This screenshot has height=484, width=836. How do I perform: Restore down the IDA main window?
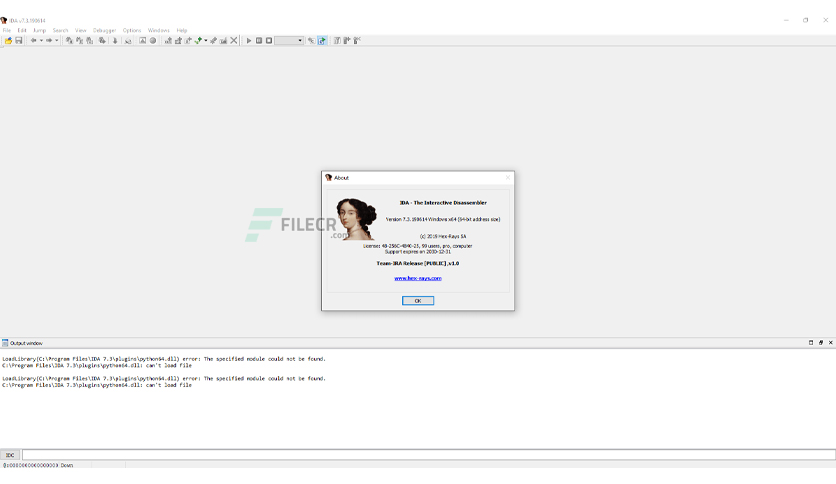(x=806, y=20)
